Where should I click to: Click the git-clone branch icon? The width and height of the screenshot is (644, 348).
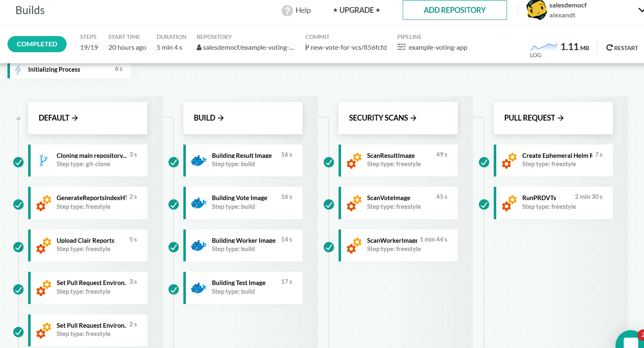[x=43, y=160]
